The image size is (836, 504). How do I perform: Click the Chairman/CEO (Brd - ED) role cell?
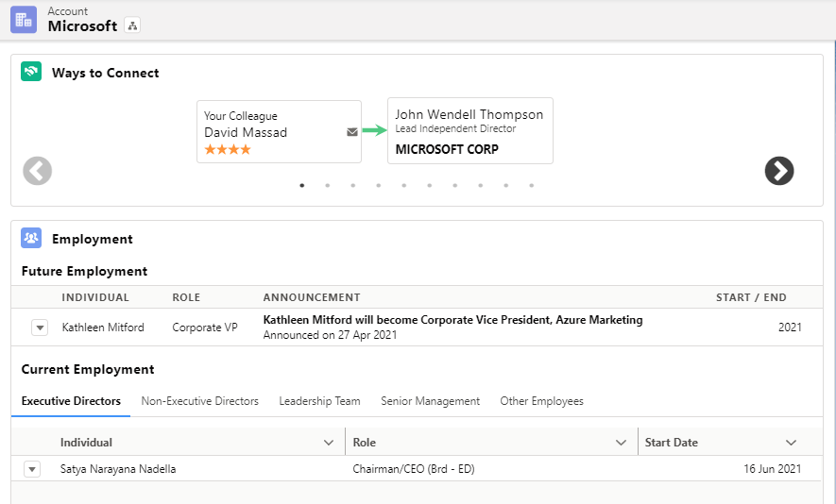point(414,469)
